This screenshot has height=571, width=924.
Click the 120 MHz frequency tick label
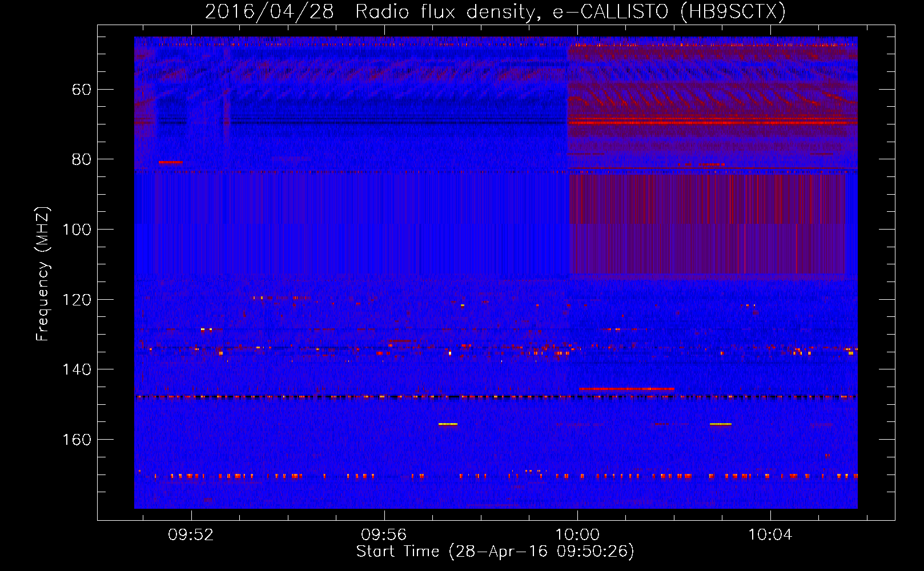77,300
